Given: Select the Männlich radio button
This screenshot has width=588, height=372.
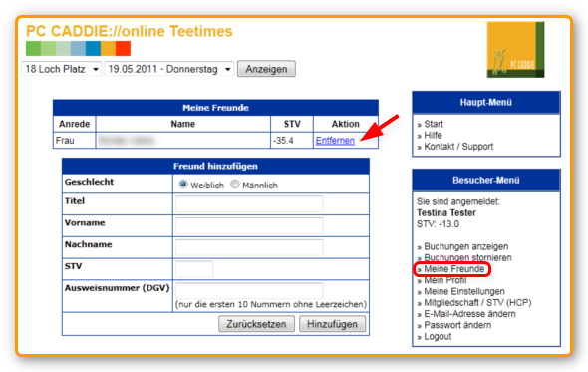Looking at the screenshot, I should click(x=235, y=185).
